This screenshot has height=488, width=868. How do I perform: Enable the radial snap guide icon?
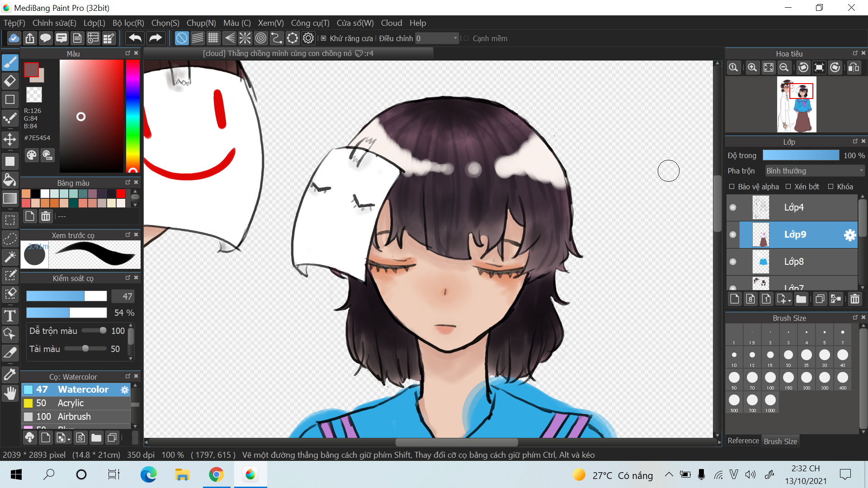pyautogui.click(x=245, y=38)
